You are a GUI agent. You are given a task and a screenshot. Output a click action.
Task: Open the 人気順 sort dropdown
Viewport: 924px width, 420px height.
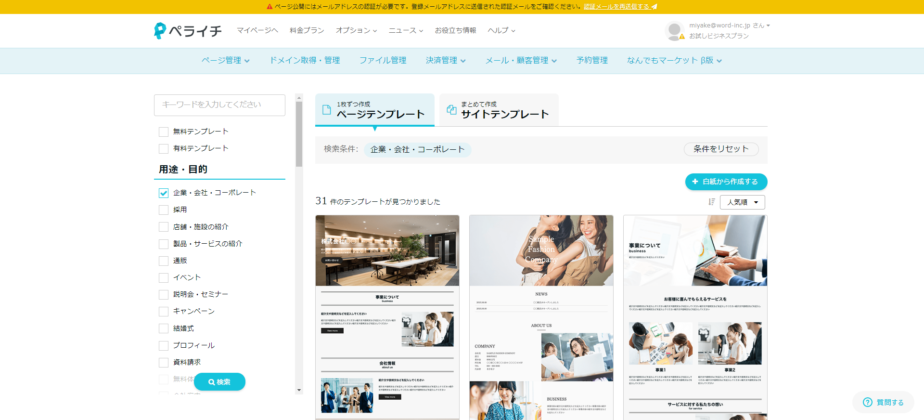point(743,202)
